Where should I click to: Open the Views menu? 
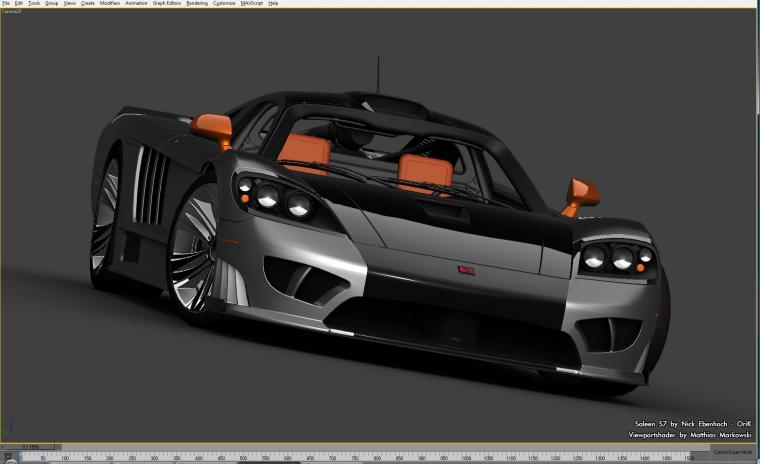[x=70, y=3]
